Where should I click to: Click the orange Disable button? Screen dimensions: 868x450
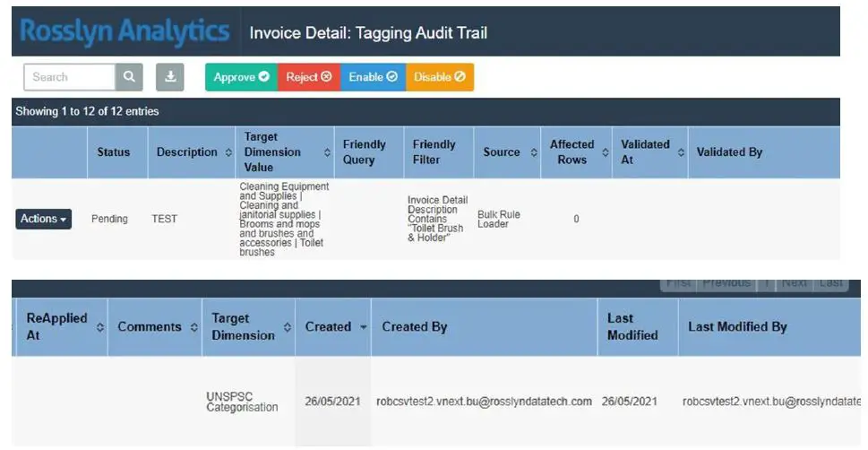pos(440,77)
